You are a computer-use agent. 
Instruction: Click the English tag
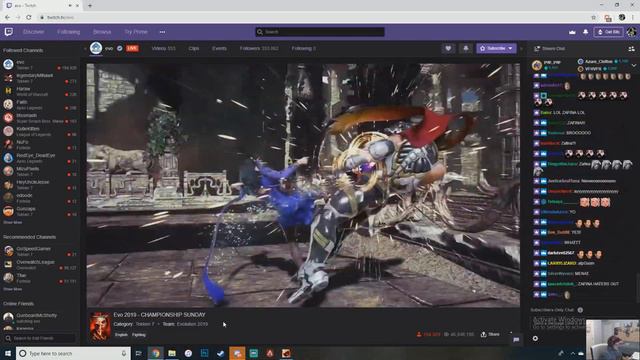tap(121, 335)
